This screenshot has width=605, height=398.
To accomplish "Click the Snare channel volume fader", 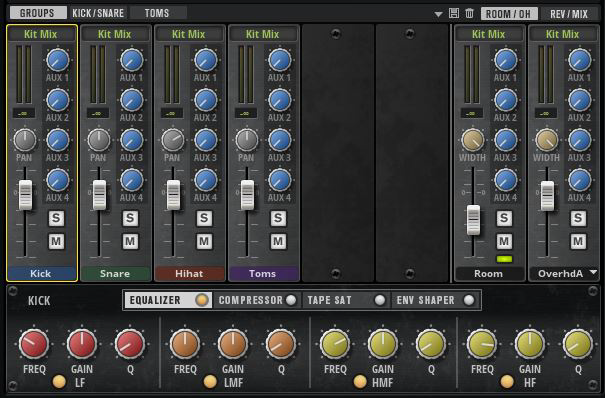I will point(100,195).
